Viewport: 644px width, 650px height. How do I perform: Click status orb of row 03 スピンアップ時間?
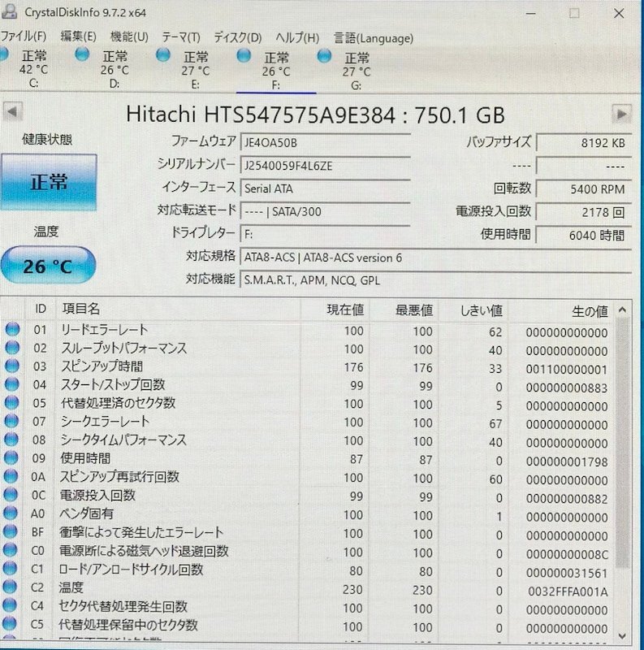pyautogui.click(x=12, y=366)
